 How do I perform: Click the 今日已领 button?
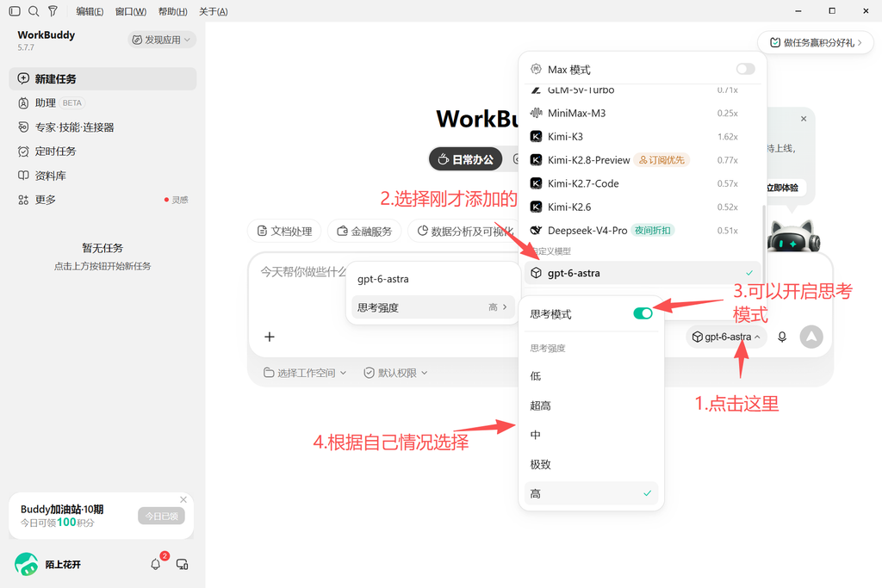point(161,516)
